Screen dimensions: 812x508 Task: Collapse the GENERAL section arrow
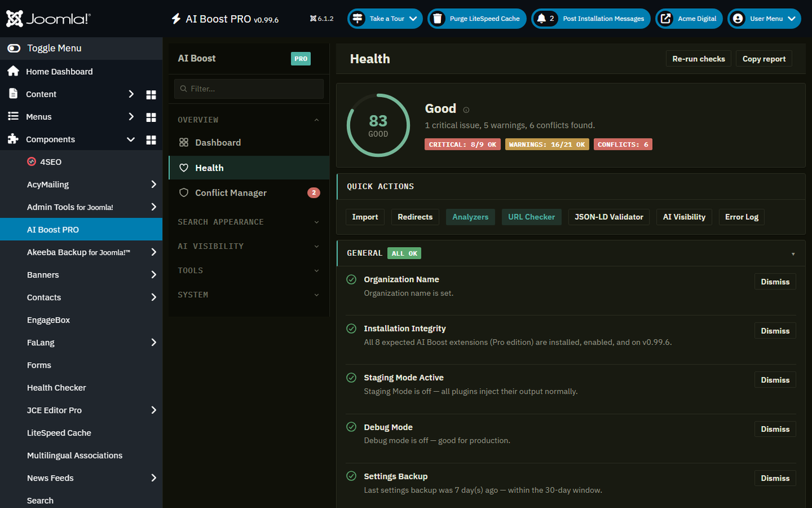(x=793, y=254)
